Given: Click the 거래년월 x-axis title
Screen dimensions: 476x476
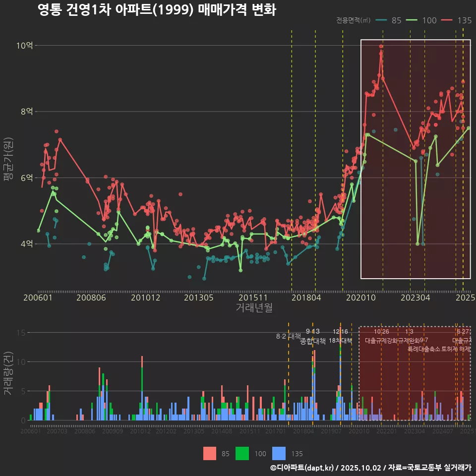Looking at the screenshot, I should 254,308.
